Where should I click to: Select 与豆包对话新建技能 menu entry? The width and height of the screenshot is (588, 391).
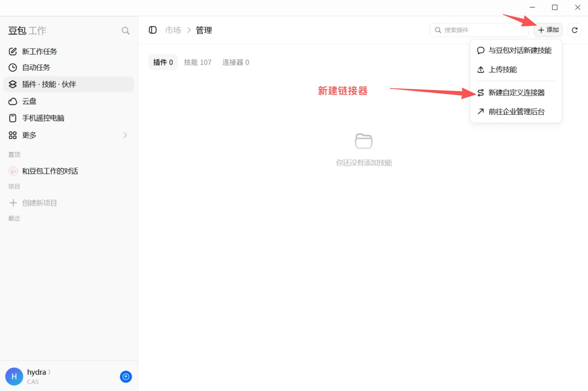coord(516,51)
